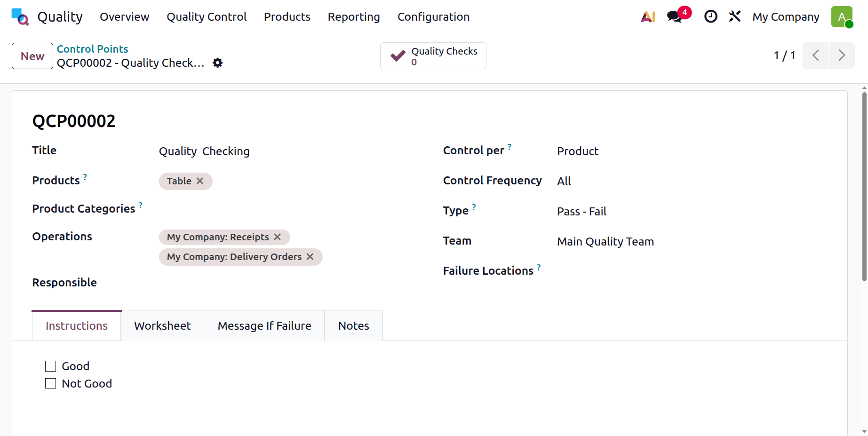The width and height of the screenshot is (868, 436).
Task: Go to the previous record arrow
Action: [815, 55]
